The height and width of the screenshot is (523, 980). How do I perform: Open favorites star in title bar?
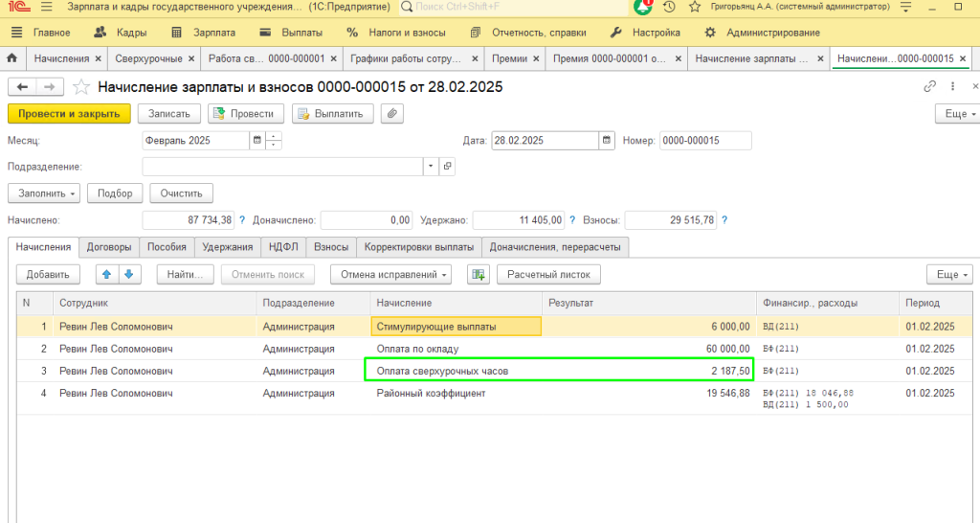click(695, 7)
